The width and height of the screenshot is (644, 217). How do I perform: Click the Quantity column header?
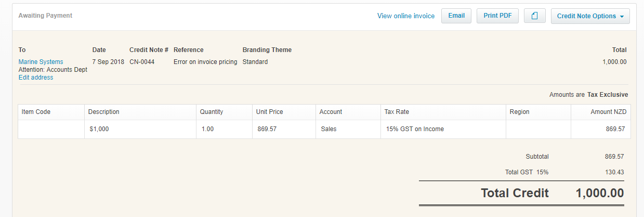click(224, 112)
